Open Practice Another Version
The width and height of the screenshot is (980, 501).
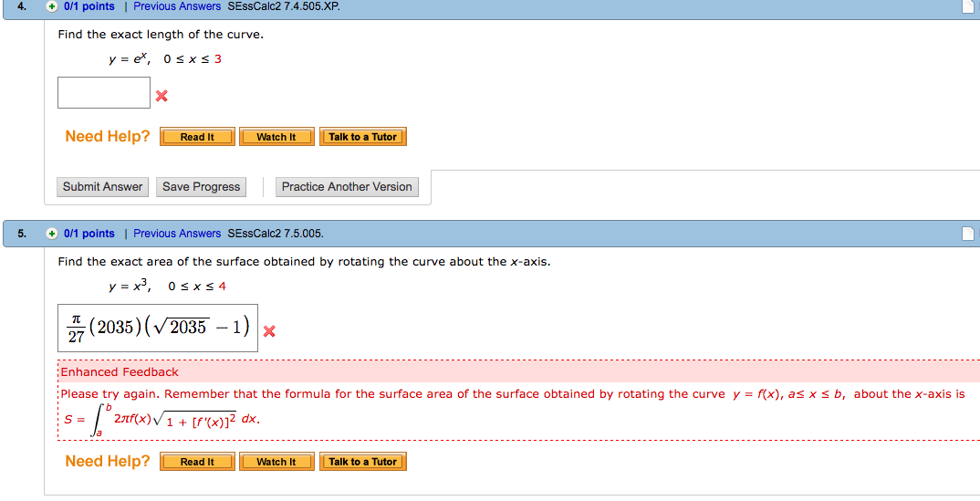[347, 187]
